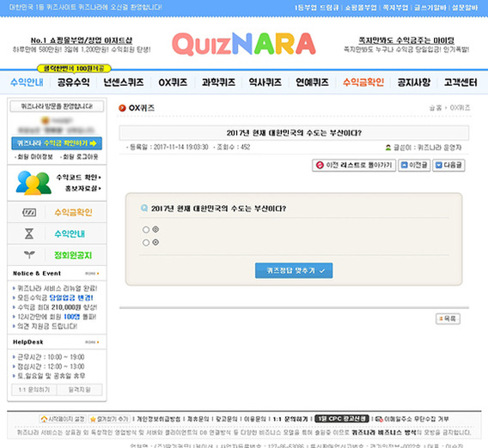Screen dimensions: 488x448
Task: Click the battery-like icon beside 수익금확인
Action: 29,213
